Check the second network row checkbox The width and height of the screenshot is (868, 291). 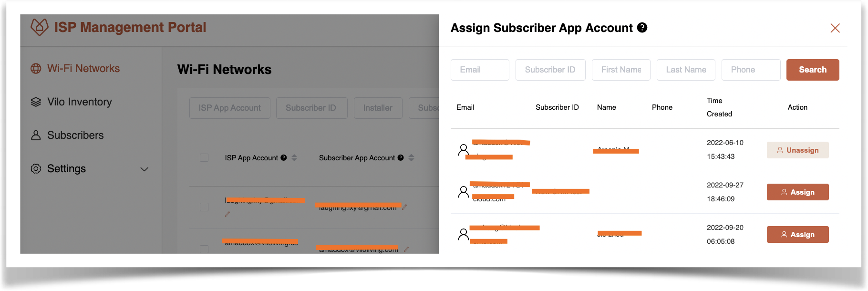pyautogui.click(x=204, y=249)
